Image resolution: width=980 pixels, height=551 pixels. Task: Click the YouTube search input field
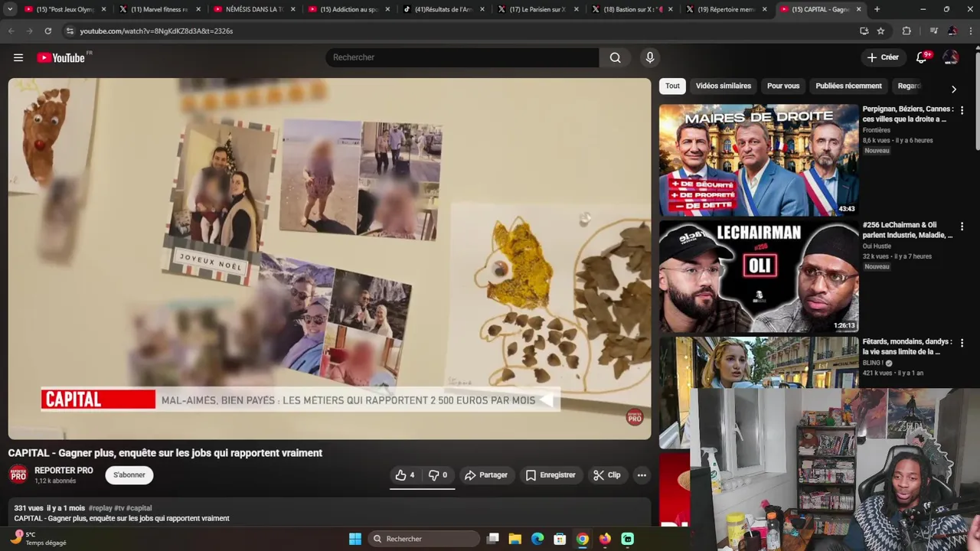point(462,57)
